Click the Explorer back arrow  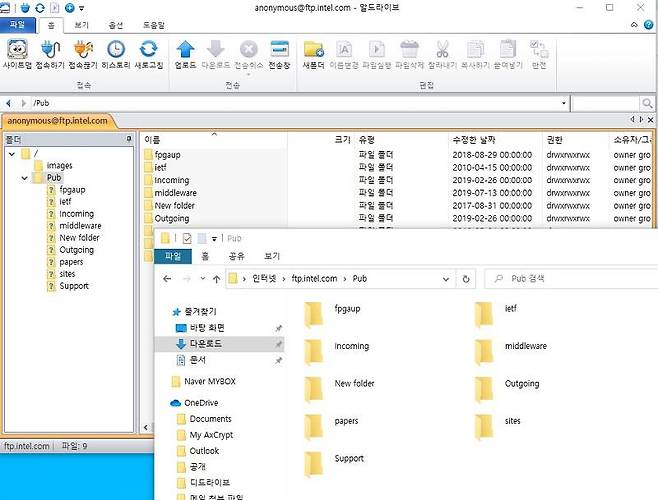click(167, 279)
